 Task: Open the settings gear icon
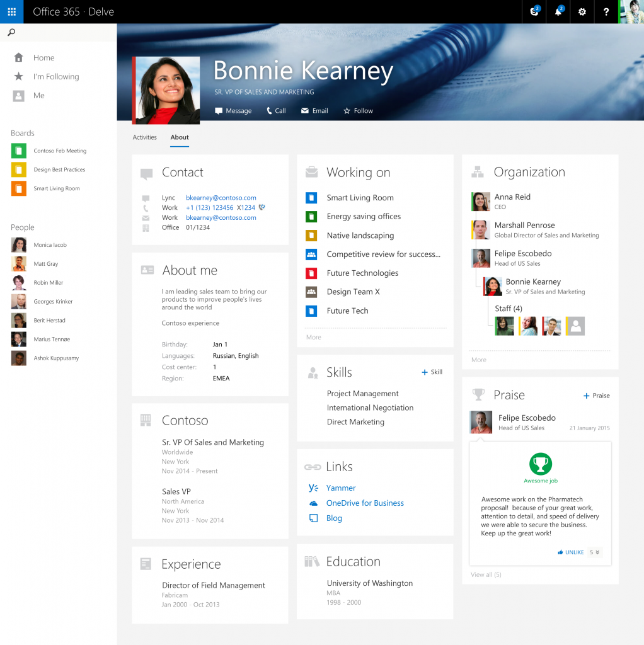(582, 11)
